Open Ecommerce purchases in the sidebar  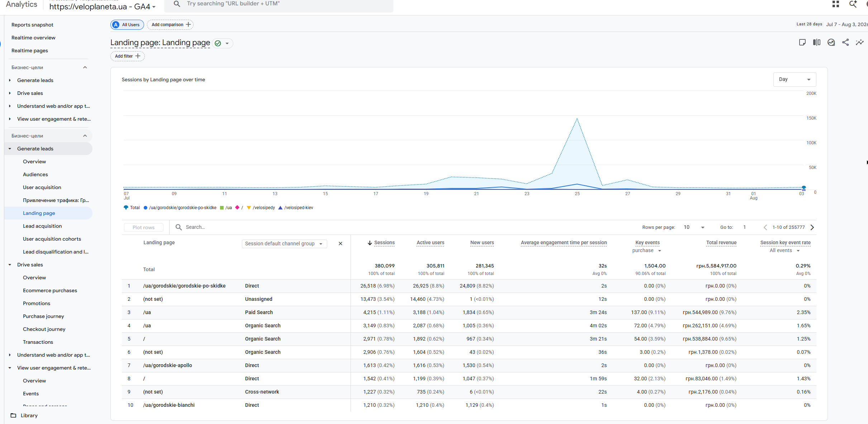(50, 290)
